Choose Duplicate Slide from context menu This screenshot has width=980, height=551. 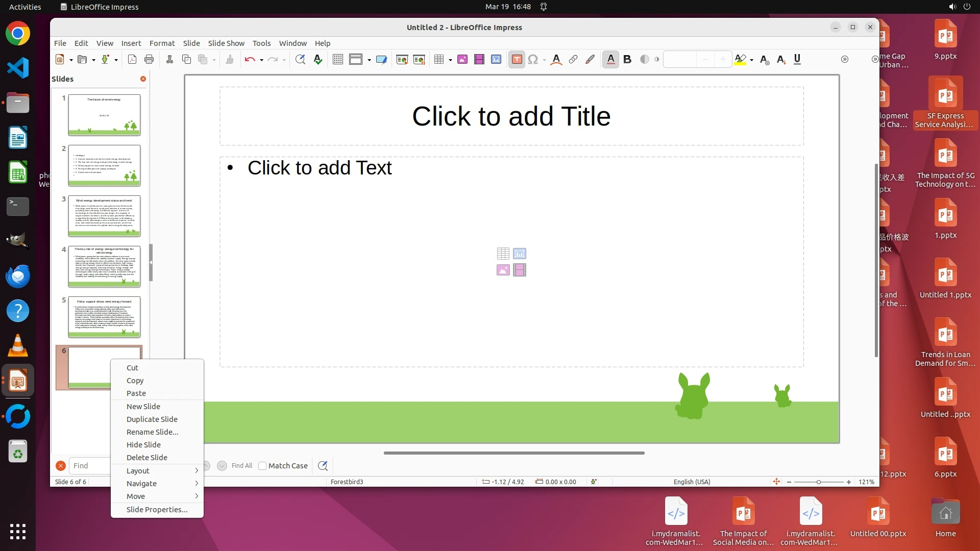point(152,419)
